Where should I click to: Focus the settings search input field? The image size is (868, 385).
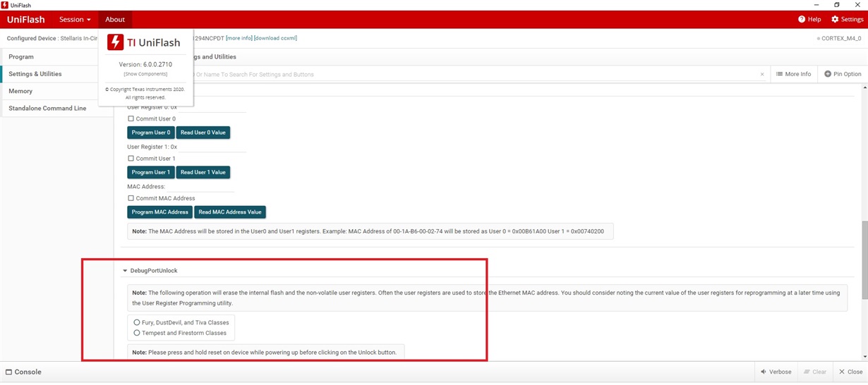(473, 74)
